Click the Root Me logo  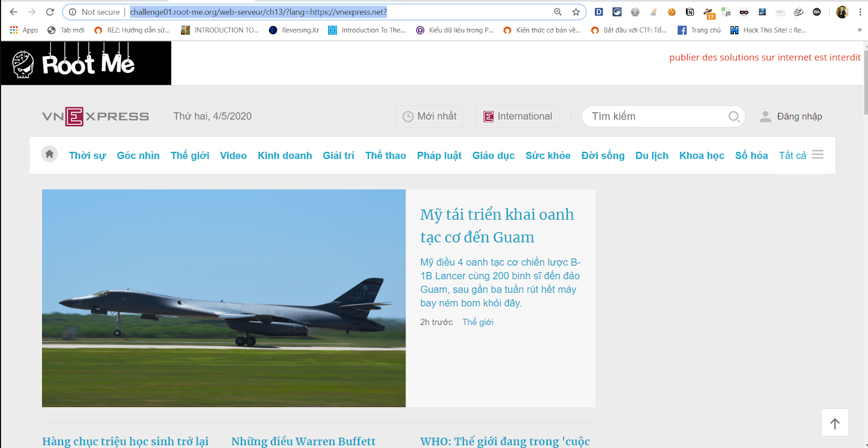pos(86,63)
